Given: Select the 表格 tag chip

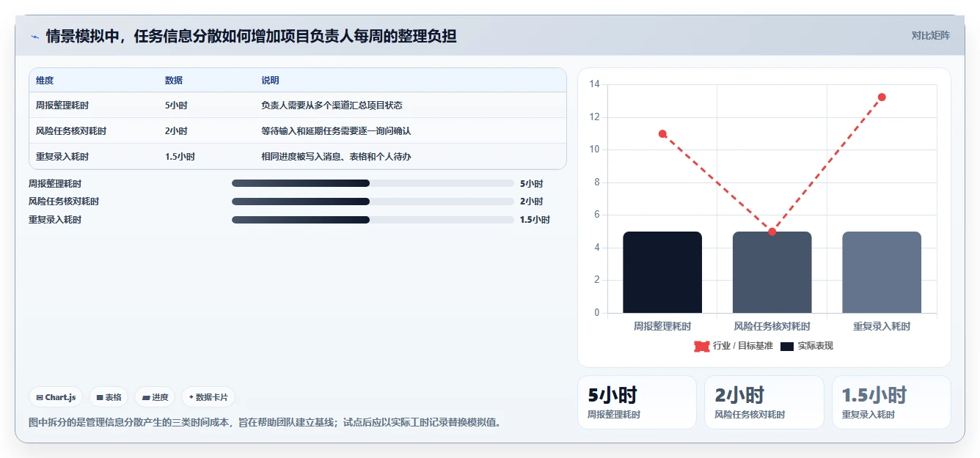Looking at the screenshot, I should pos(109,397).
